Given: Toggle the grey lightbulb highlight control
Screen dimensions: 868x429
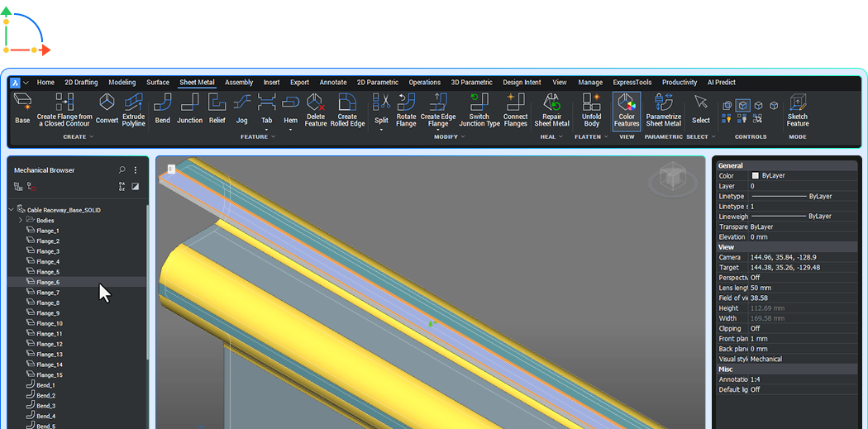Looking at the screenshot, I should point(743,118).
